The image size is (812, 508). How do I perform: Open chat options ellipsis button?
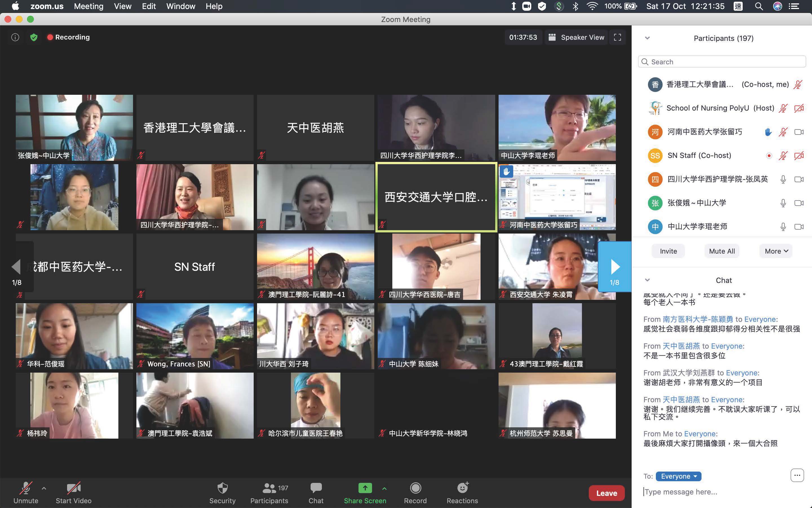(797, 475)
